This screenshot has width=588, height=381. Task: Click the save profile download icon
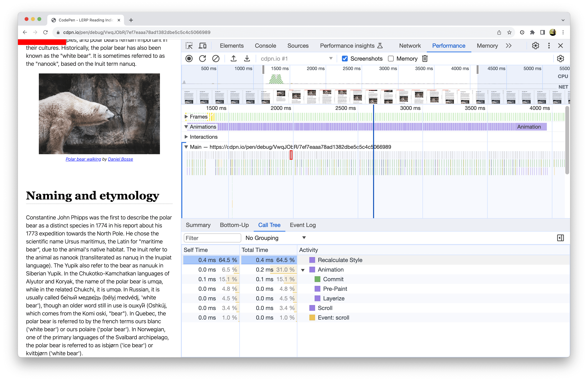[x=247, y=59]
